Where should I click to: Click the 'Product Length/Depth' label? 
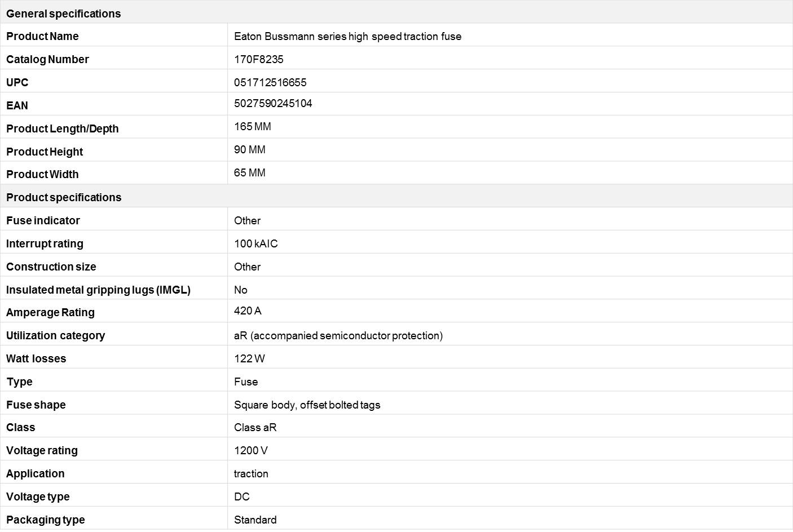pyautogui.click(x=62, y=128)
